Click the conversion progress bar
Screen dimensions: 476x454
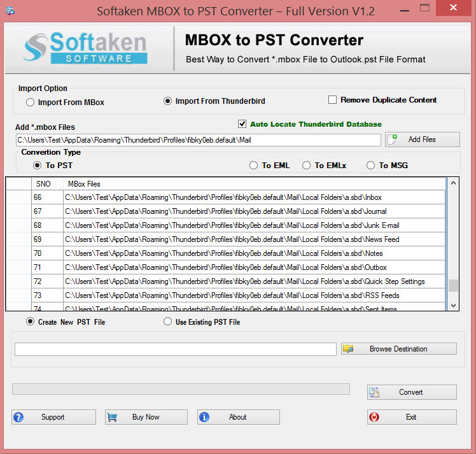[x=181, y=389]
